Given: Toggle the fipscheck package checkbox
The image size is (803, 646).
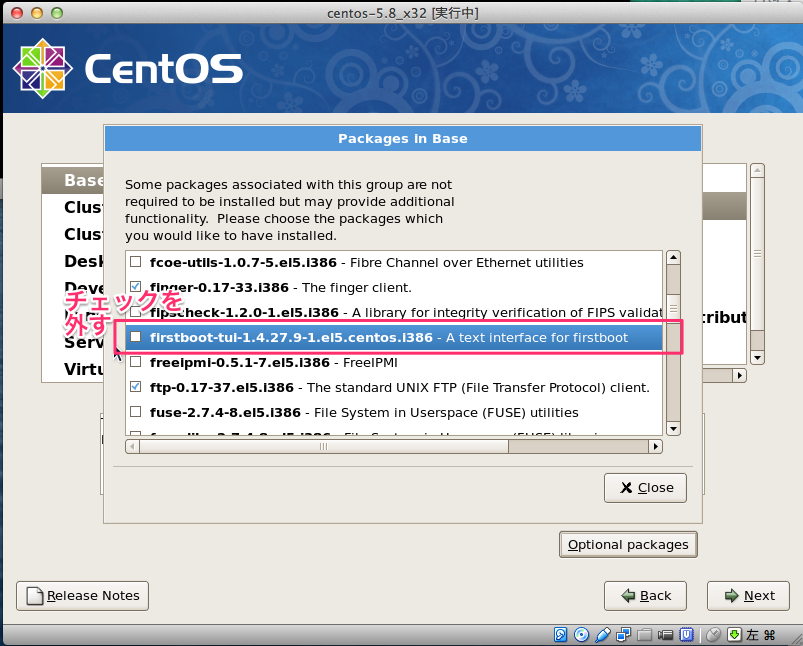Looking at the screenshot, I should tap(136, 311).
